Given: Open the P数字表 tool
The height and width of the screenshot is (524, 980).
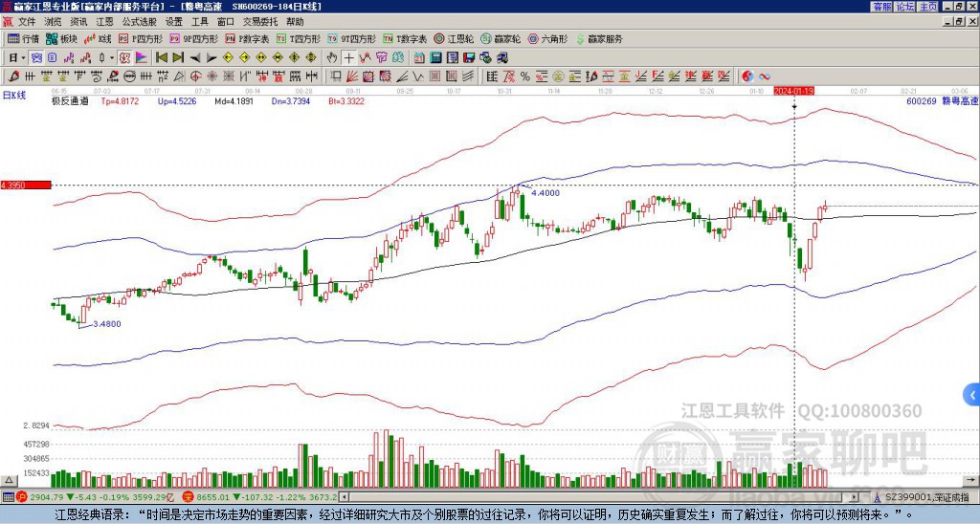Looking at the screenshot, I should click(248, 38).
